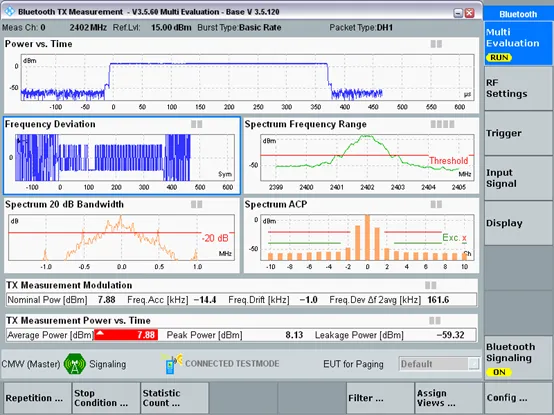Image resolution: width=554 pixels, height=415 pixels.
Task: Click Leakage Power value -59.32
Action: click(x=450, y=335)
